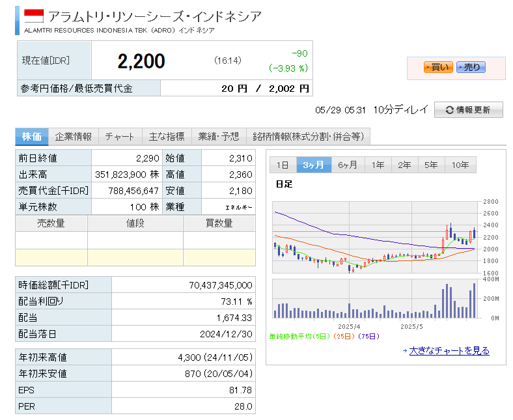
Task: Click the reference price 20 円 / 2,002 円
Action: [266, 89]
